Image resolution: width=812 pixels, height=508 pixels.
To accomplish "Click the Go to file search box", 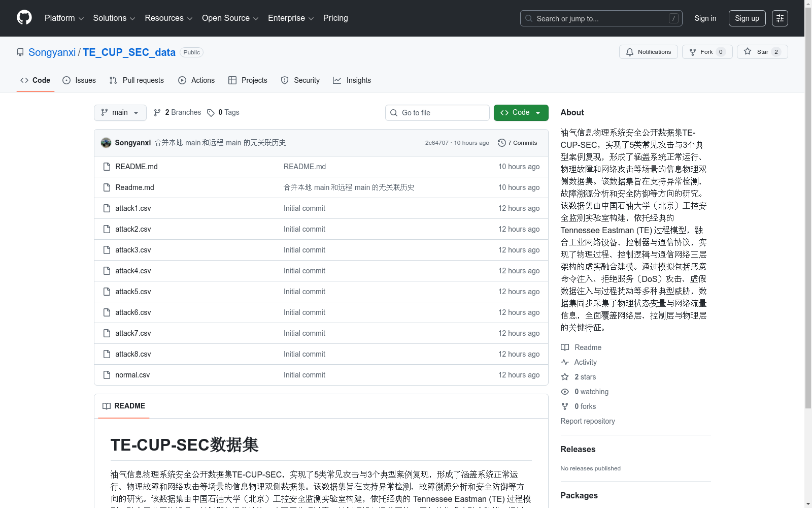I will [x=437, y=113].
